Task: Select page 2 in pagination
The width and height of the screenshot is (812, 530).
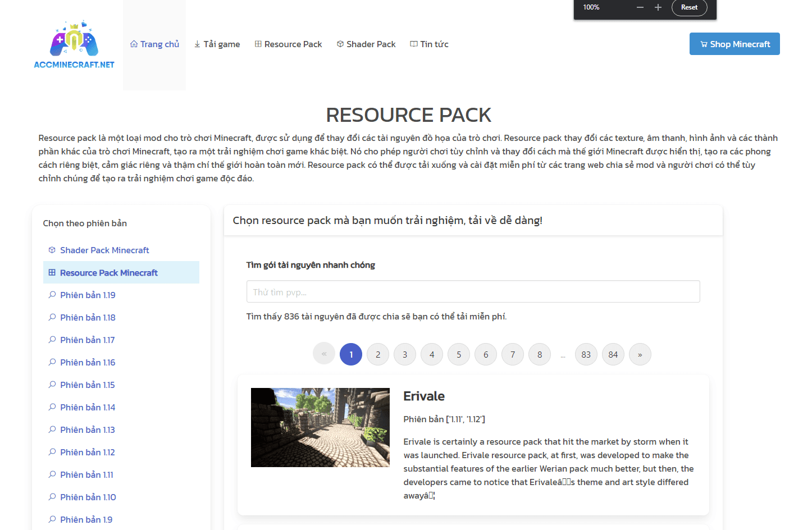Action: pos(378,354)
